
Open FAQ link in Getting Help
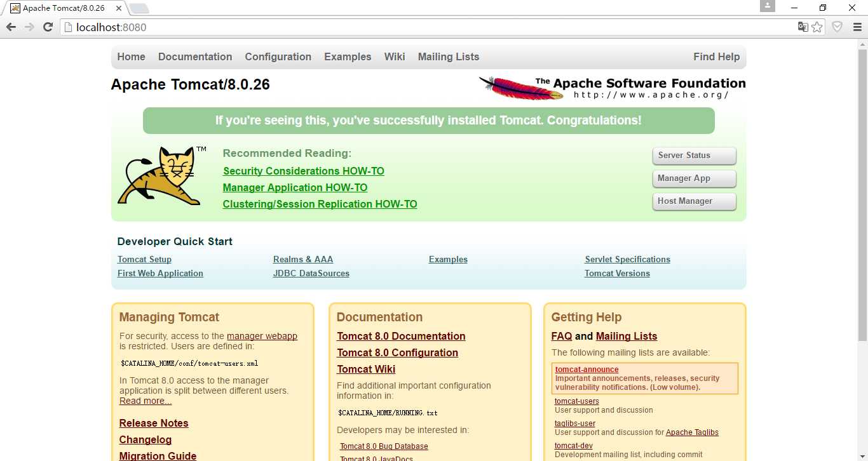point(562,336)
